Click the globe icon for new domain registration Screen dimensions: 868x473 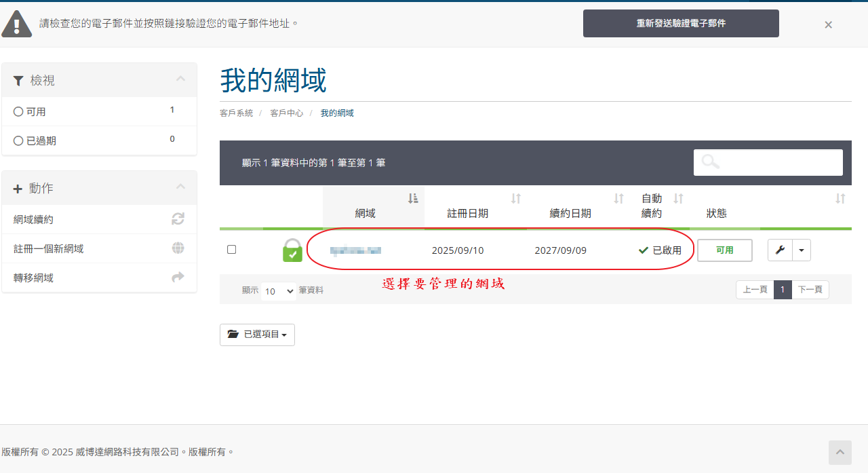[x=178, y=248]
